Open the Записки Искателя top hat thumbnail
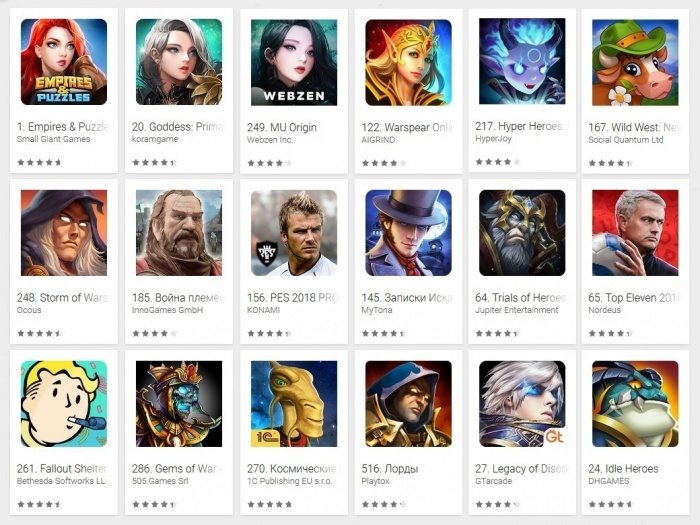700x525 pixels. tap(408, 233)
